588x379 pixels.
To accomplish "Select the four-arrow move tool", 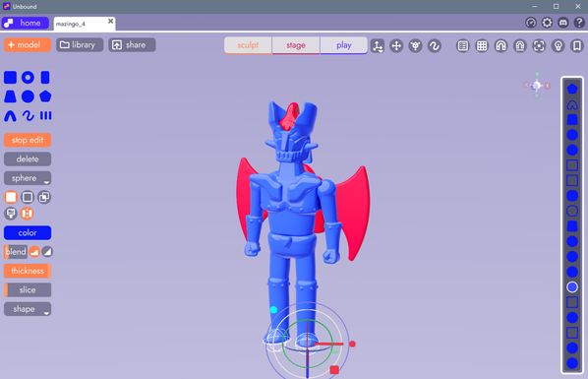I will [396, 46].
